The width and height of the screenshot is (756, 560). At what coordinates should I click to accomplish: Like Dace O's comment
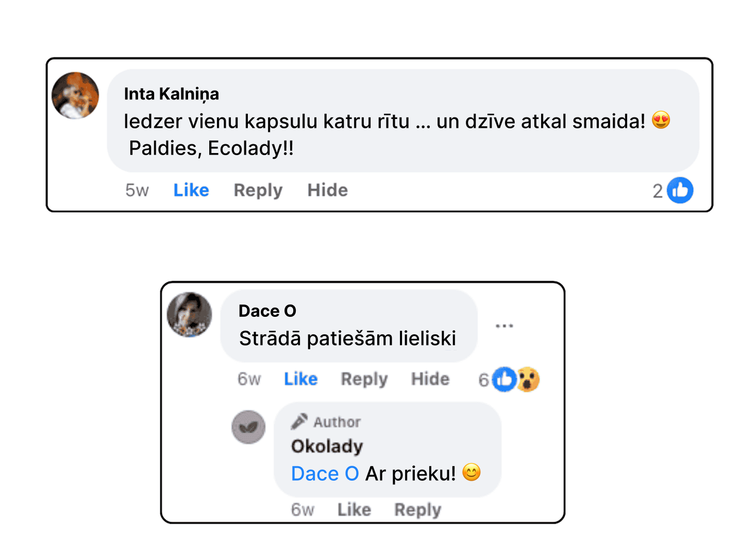point(301,379)
